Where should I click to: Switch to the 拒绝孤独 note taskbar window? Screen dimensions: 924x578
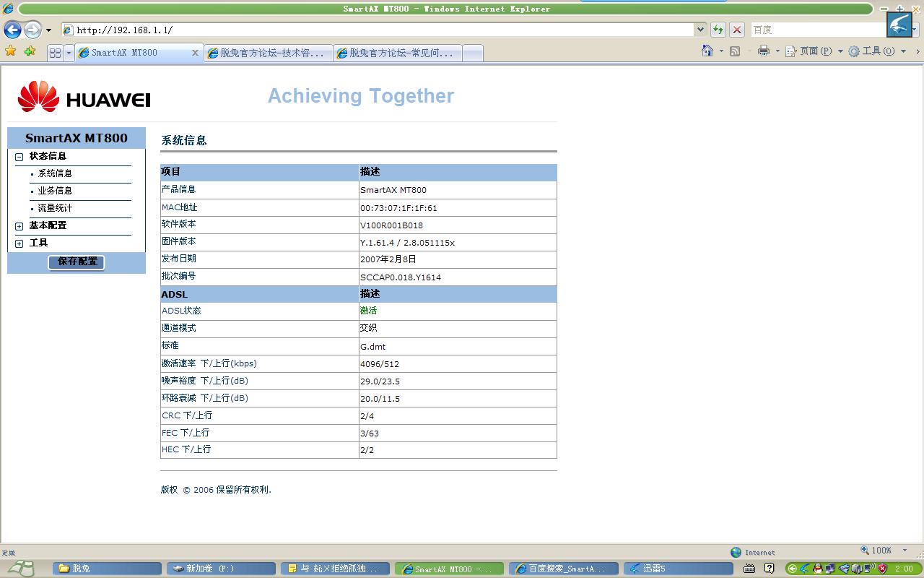[x=335, y=569]
